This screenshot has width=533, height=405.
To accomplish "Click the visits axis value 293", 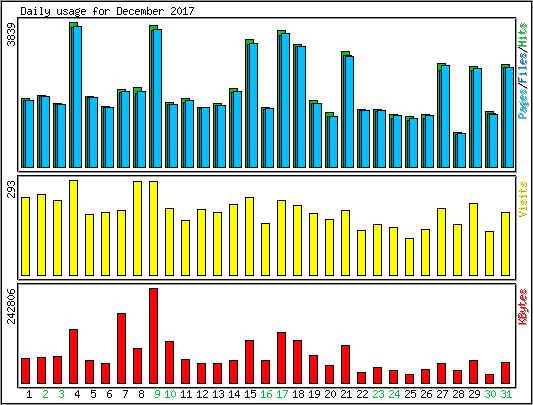I will coord(12,189).
